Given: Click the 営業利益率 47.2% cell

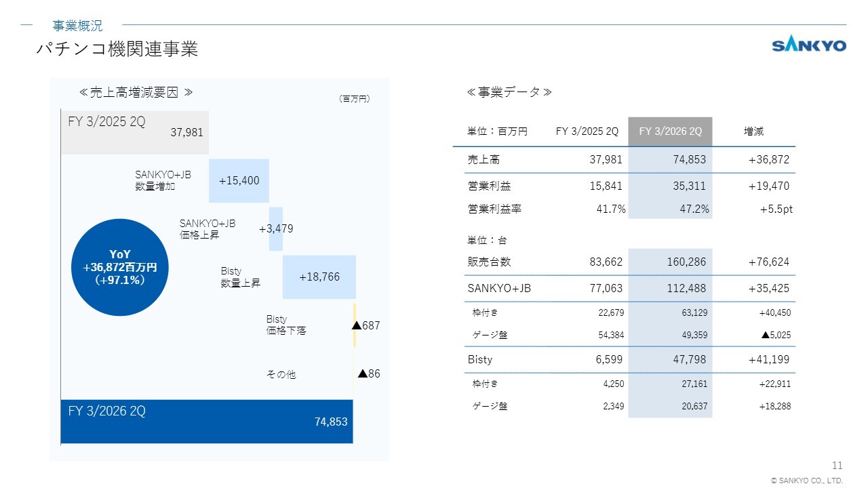Looking at the screenshot, I should tap(694, 209).
